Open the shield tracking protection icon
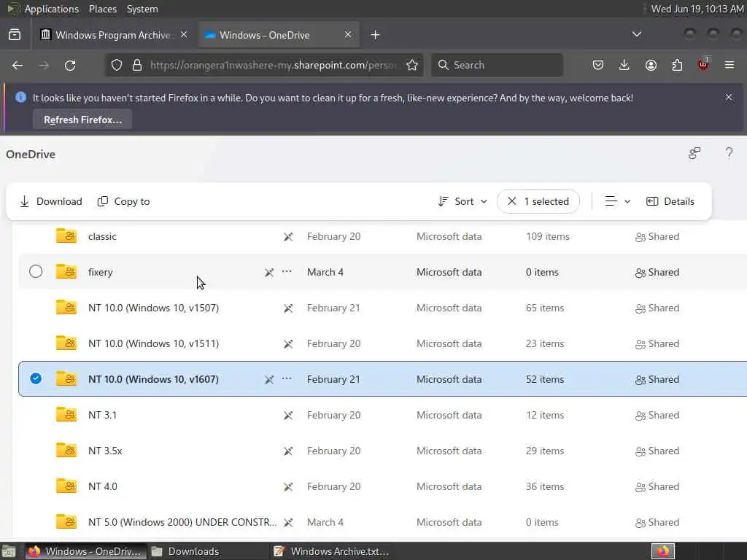The height and width of the screenshot is (560, 747). (x=117, y=65)
